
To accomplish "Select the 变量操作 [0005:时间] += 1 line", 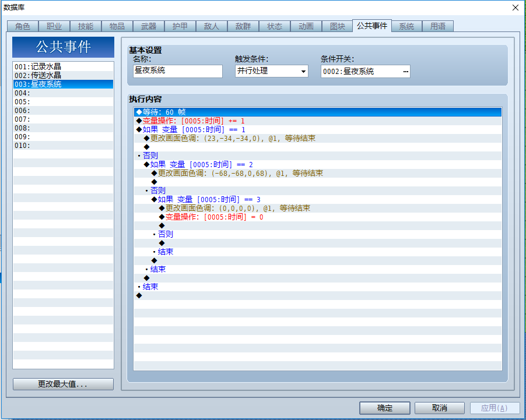I will (318, 121).
